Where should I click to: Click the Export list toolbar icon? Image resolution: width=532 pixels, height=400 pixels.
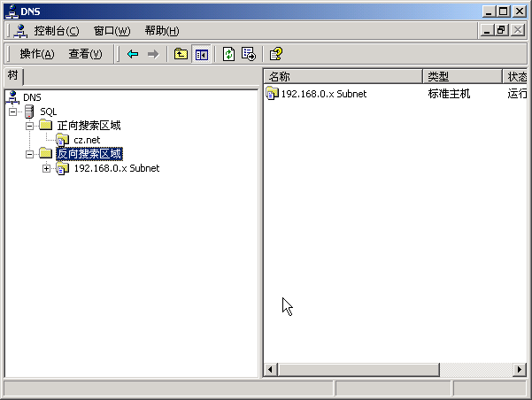click(x=249, y=54)
